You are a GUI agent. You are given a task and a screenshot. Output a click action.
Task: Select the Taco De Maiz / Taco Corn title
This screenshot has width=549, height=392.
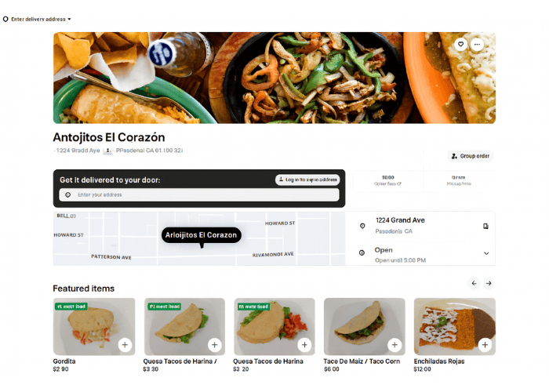pos(362,361)
